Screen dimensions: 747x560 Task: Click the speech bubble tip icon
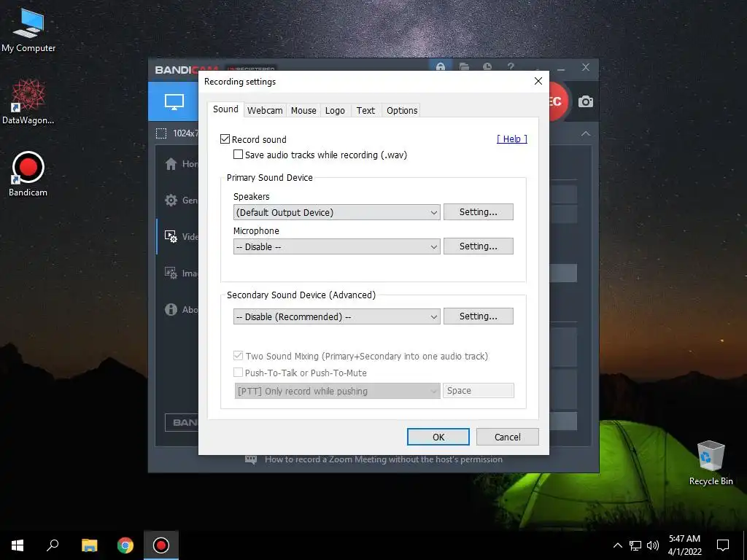(x=251, y=459)
